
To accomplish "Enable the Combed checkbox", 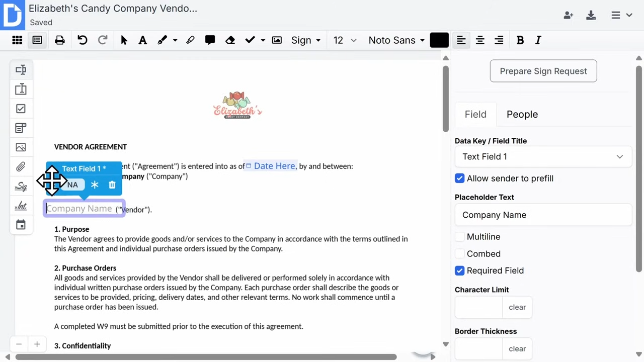I will (459, 254).
